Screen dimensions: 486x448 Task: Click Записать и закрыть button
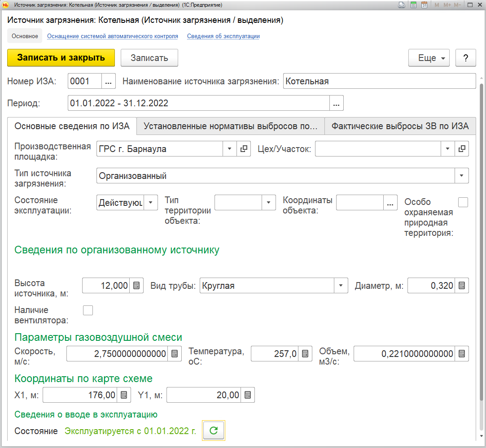pos(61,58)
